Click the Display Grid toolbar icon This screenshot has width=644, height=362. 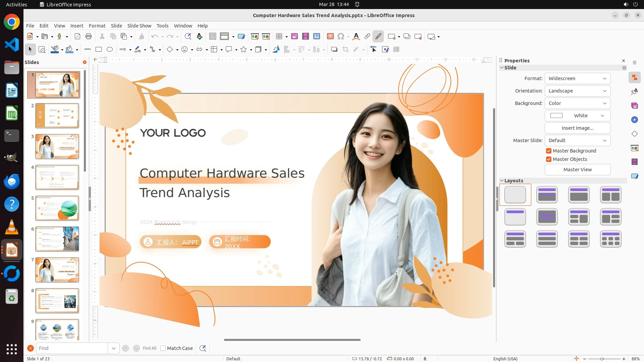[x=212, y=37]
